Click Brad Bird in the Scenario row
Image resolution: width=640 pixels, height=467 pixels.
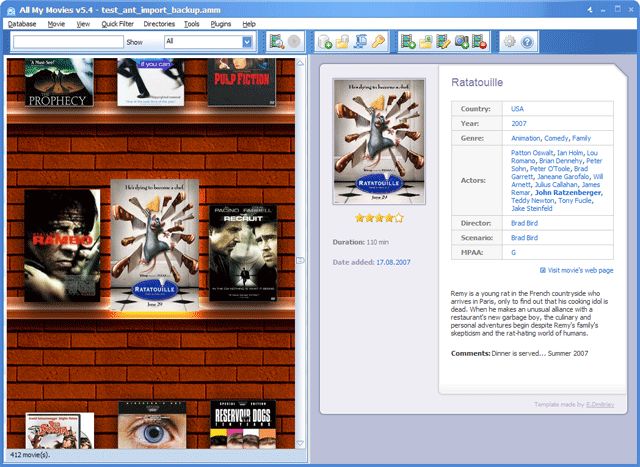pyautogui.click(x=524, y=238)
